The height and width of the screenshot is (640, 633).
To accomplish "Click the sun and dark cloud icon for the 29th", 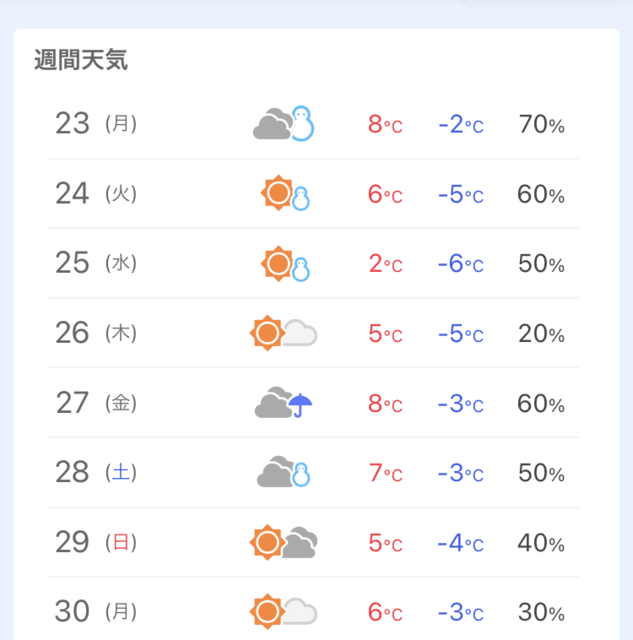I will 284,543.
